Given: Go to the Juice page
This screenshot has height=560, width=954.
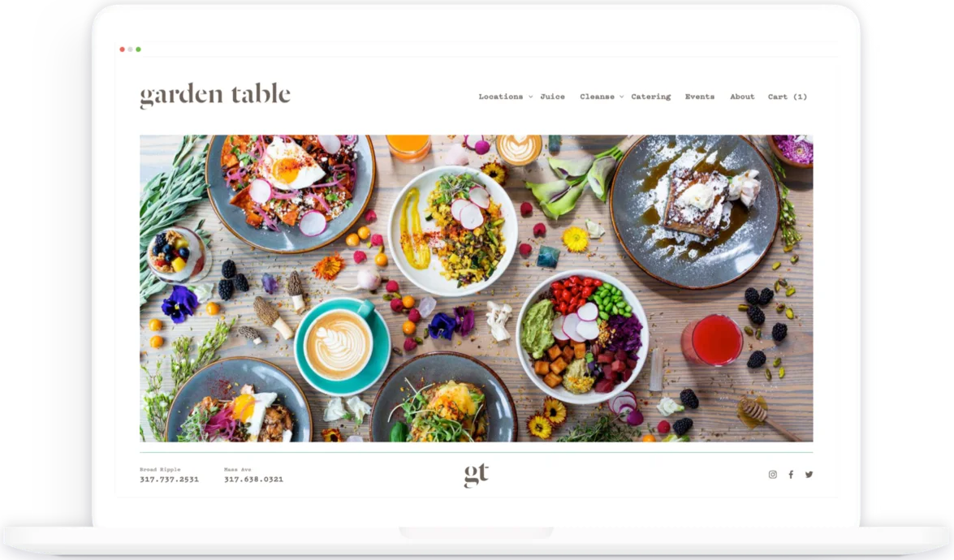Looking at the screenshot, I should [x=552, y=97].
